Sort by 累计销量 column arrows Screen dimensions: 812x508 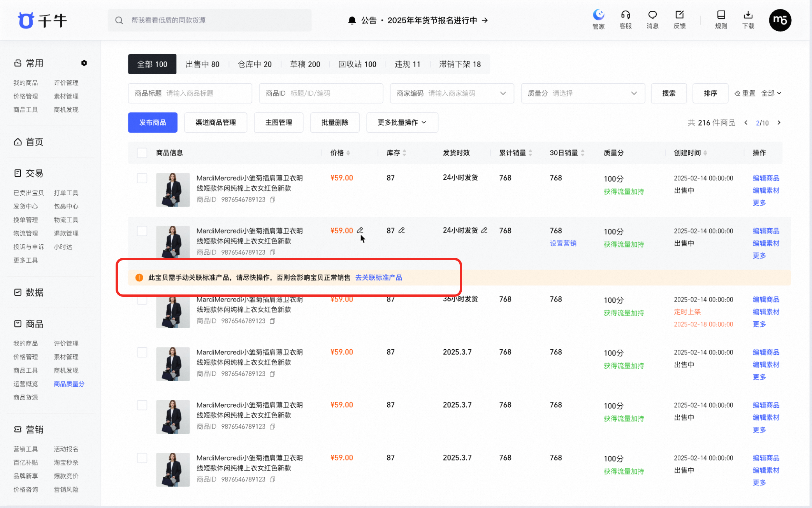[530, 153]
